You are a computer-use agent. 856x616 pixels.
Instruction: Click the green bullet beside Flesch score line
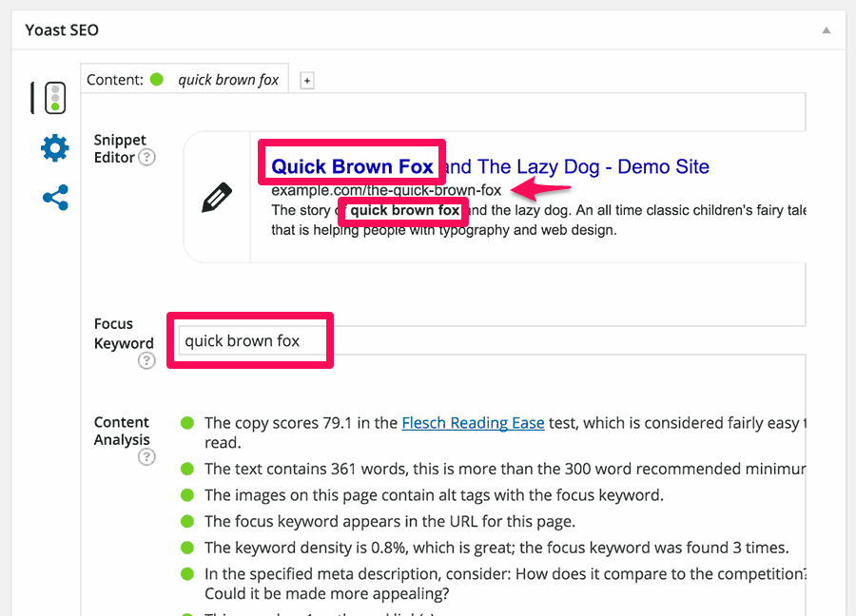click(187, 423)
